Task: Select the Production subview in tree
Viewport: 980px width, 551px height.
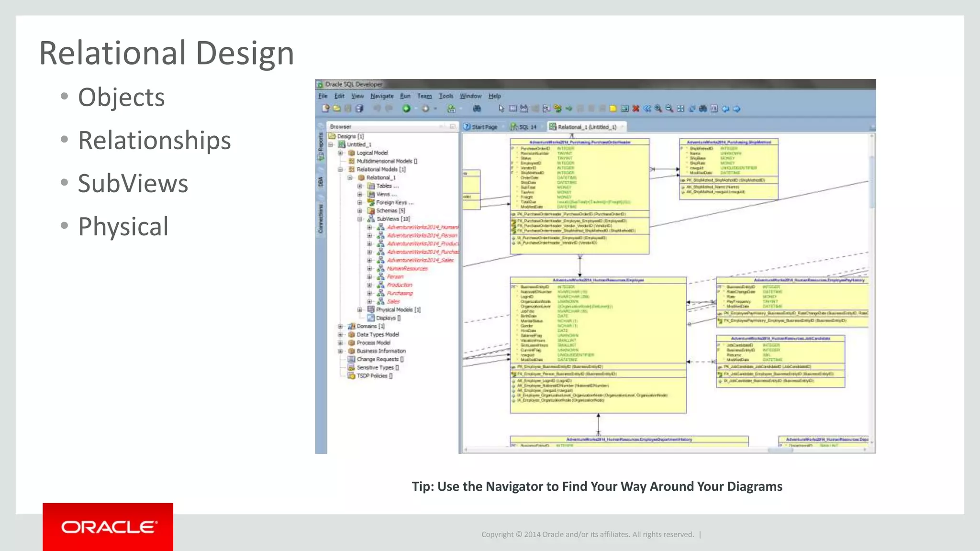Action: coord(400,285)
